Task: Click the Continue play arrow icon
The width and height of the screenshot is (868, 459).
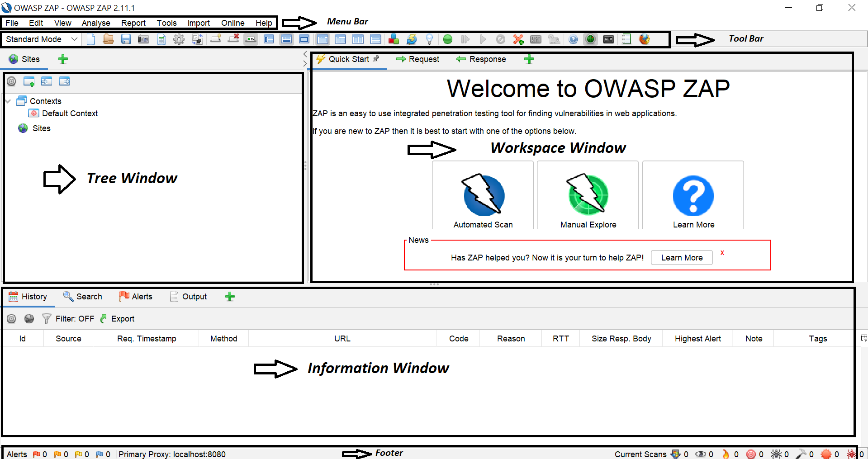Action: point(483,39)
